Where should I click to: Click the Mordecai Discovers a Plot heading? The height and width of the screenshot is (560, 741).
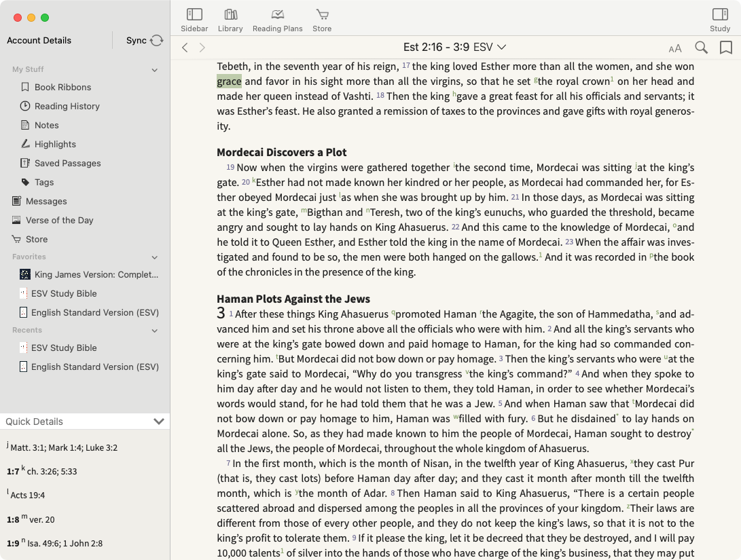tap(282, 152)
